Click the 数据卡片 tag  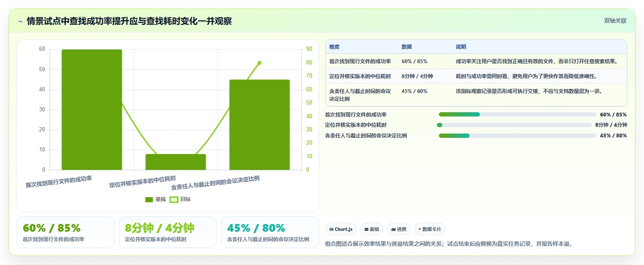point(430,229)
